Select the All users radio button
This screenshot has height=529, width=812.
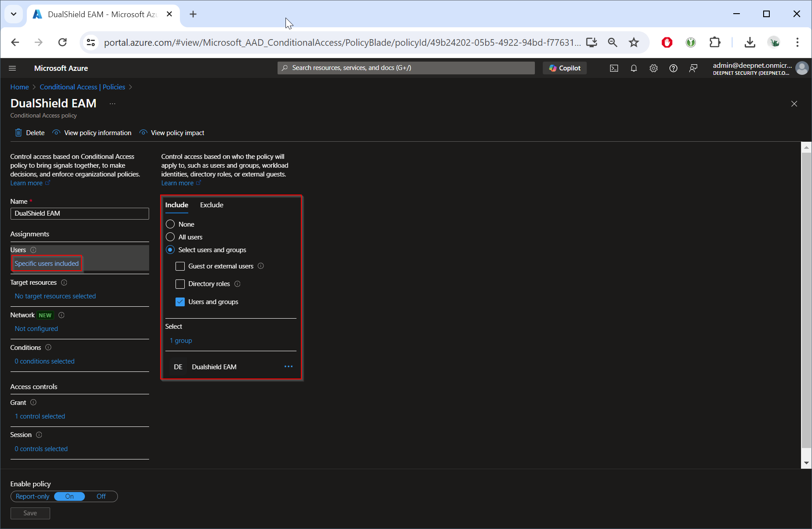point(170,237)
